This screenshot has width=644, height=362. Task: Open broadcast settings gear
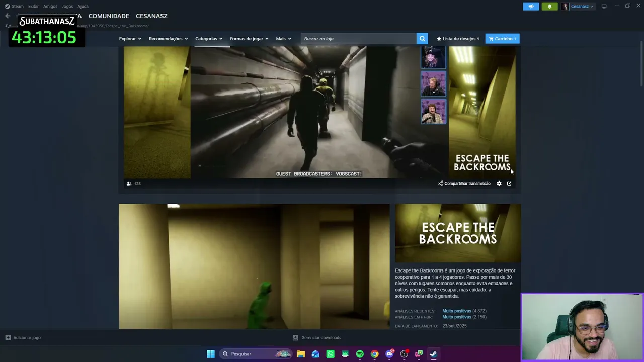499,184
